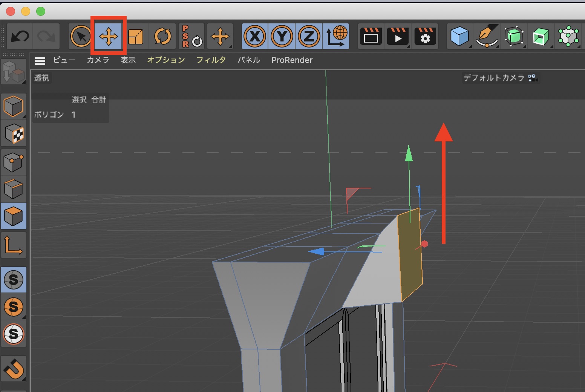Image resolution: width=585 pixels, height=392 pixels.
Task: Toggle the X axis lock
Action: (255, 37)
